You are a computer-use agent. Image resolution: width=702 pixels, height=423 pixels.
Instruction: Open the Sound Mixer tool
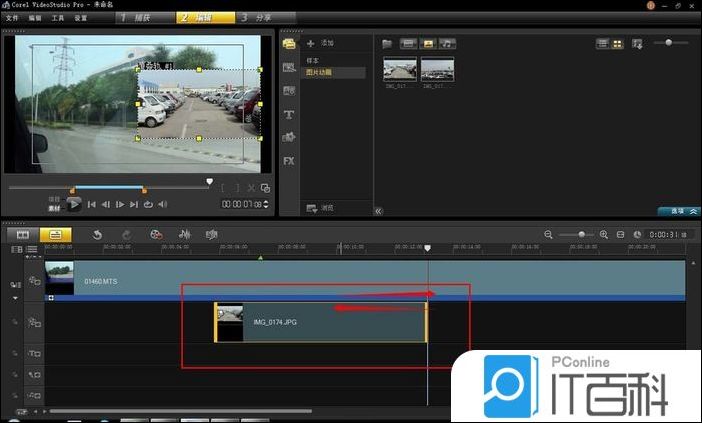click(184, 234)
